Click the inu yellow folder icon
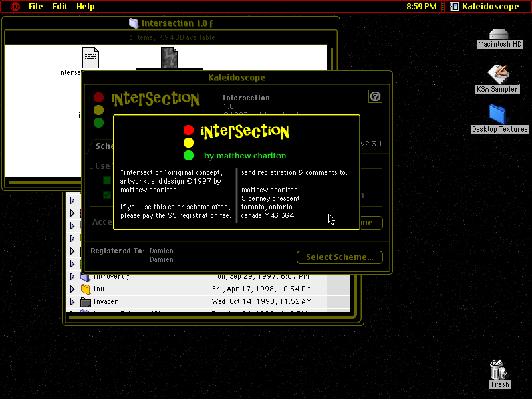 pos(86,289)
